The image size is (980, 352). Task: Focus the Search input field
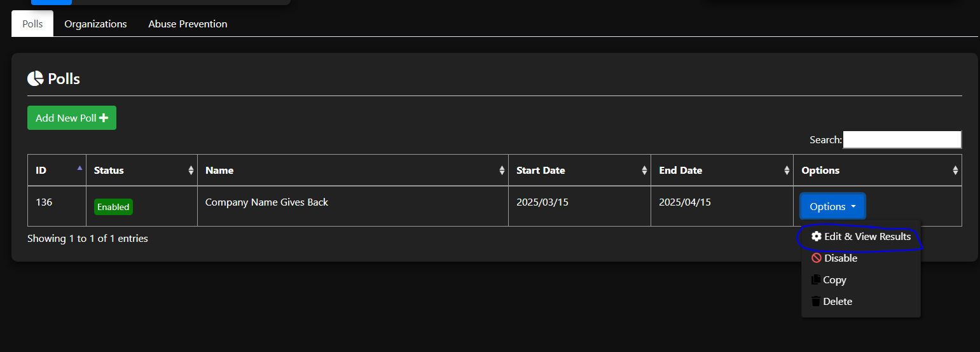tap(902, 140)
